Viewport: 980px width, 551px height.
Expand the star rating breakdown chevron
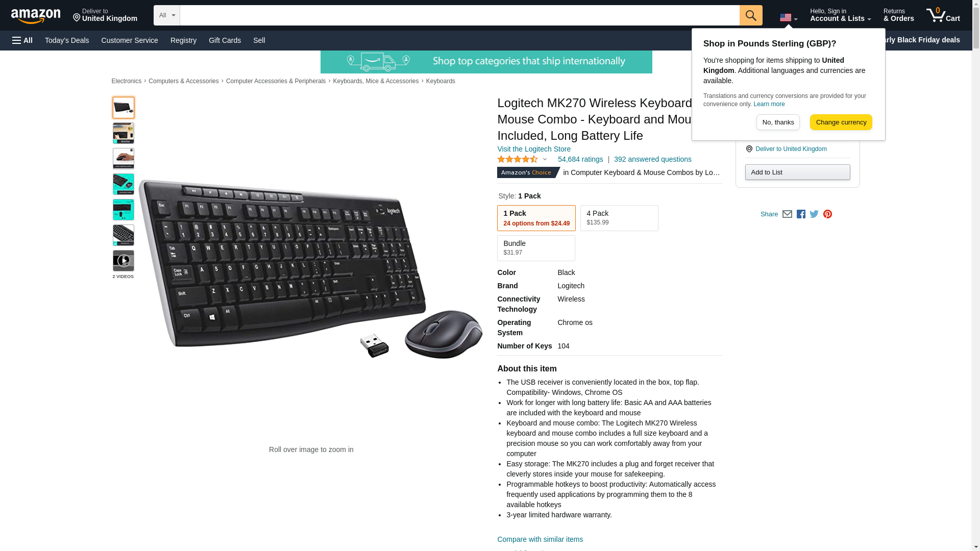[x=545, y=159]
